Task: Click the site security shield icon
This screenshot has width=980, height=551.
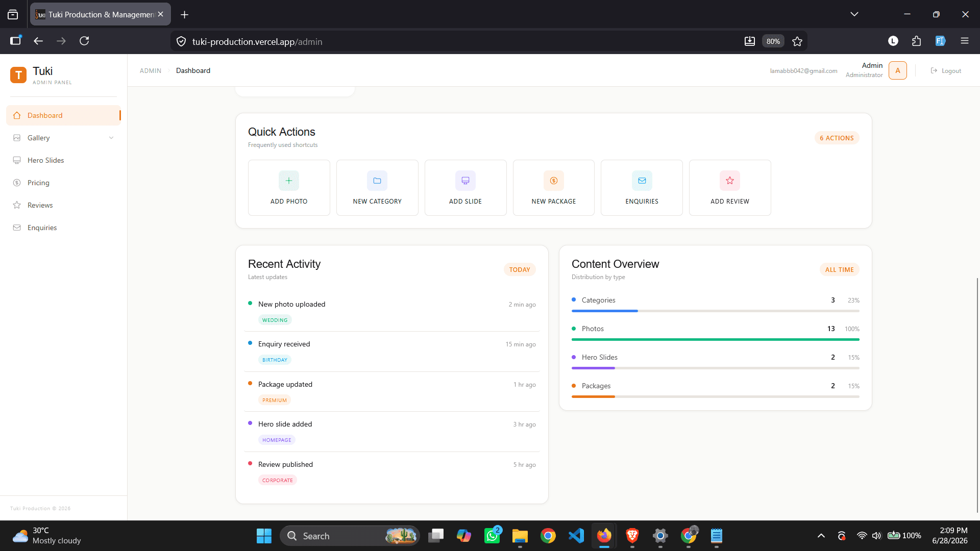Action: [x=181, y=41]
